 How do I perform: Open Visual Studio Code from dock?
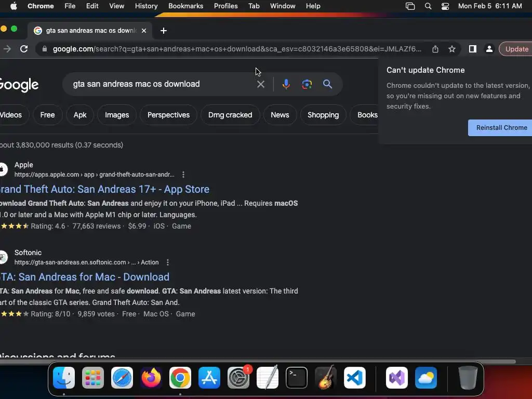click(x=355, y=378)
